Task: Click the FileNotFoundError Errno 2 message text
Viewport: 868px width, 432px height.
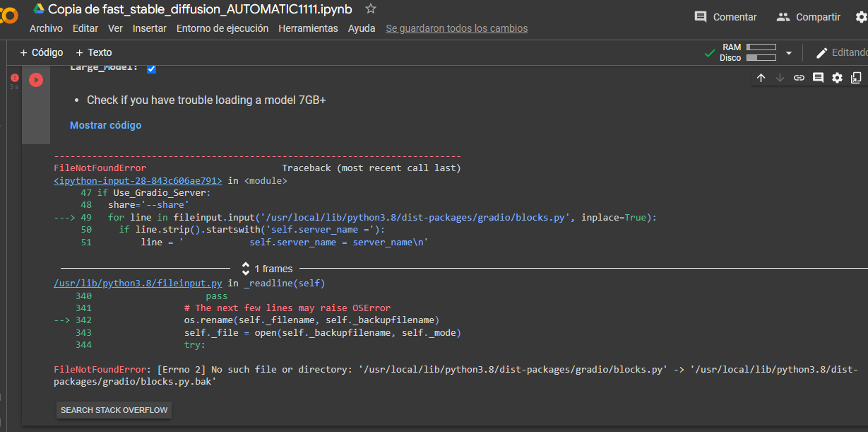Action: pos(456,375)
